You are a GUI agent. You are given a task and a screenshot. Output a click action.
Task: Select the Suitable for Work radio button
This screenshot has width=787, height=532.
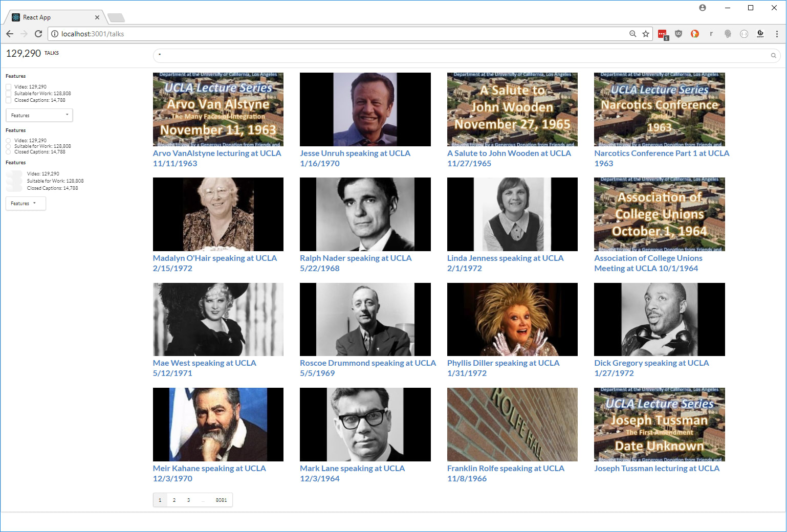[x=8, y=146]
